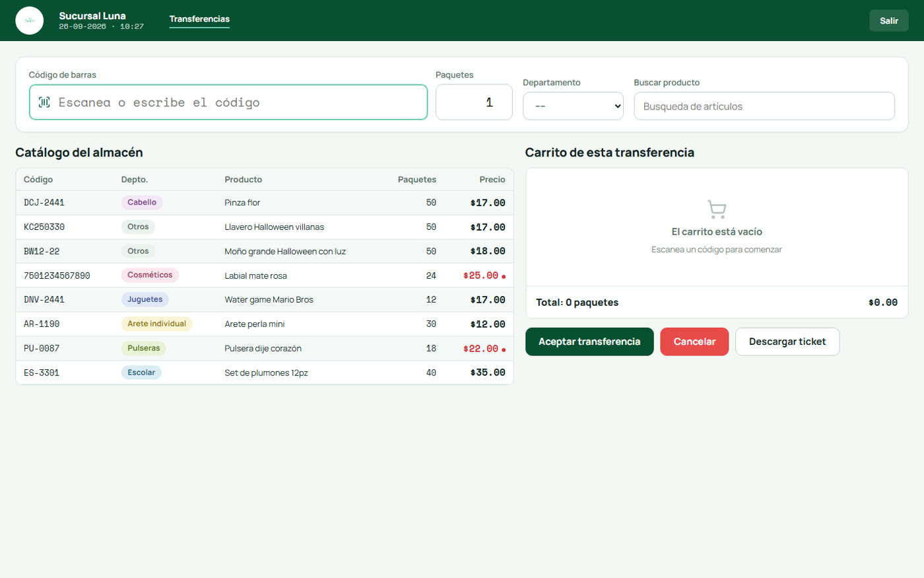
Task: Select product code ES-3301
Action: 42,373
